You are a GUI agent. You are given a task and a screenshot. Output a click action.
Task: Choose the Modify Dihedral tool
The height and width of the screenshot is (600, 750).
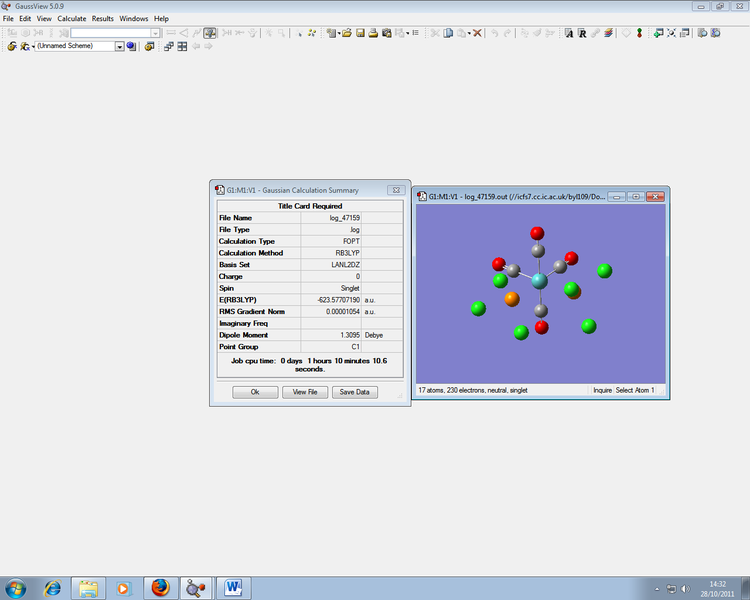click(197, 33)
